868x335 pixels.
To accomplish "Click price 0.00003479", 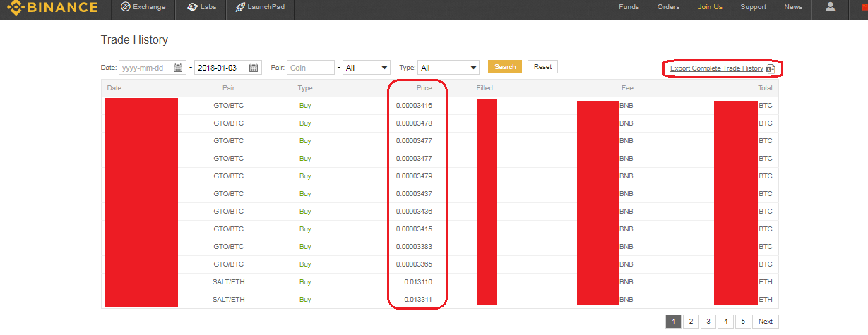I will coord(414,176).
